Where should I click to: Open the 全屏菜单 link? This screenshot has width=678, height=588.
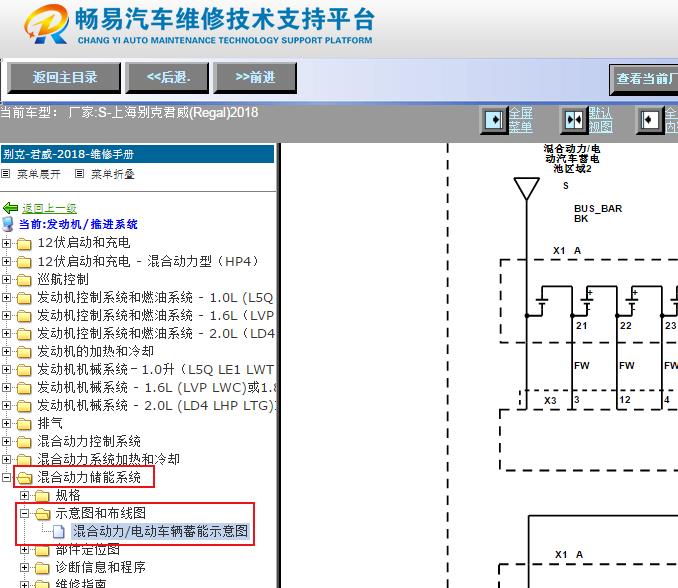tap(520, 120)
